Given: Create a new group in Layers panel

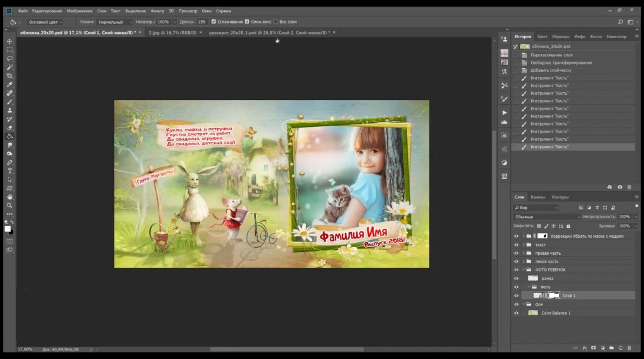Looking at the screenshot, I should coord(612,348).
